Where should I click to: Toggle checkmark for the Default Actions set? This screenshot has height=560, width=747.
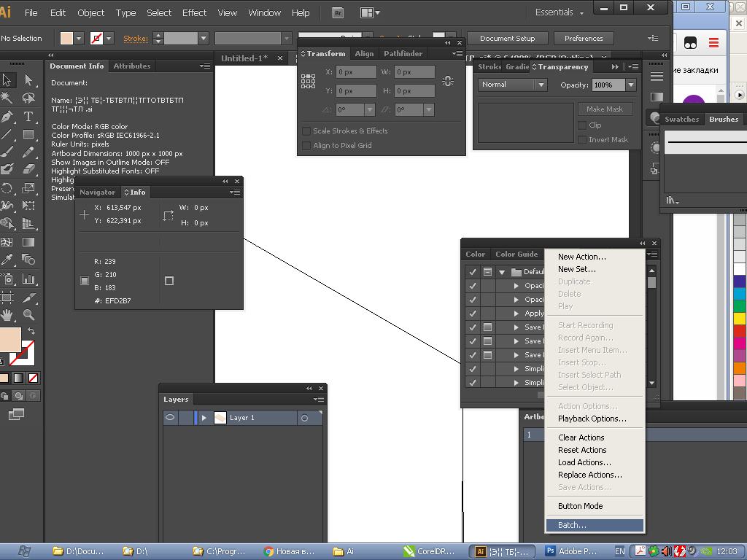472,272
